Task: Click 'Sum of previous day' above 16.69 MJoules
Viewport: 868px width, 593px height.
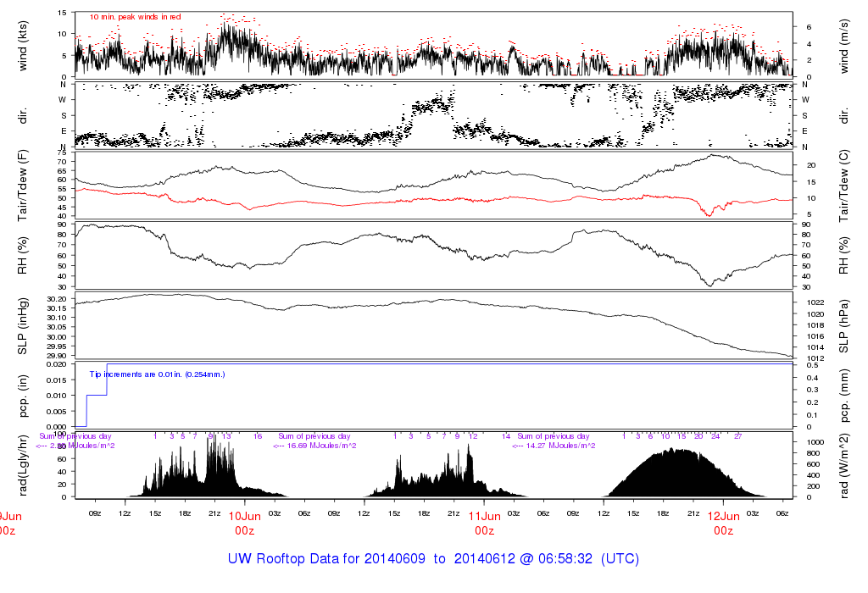Action: (314, 436)
